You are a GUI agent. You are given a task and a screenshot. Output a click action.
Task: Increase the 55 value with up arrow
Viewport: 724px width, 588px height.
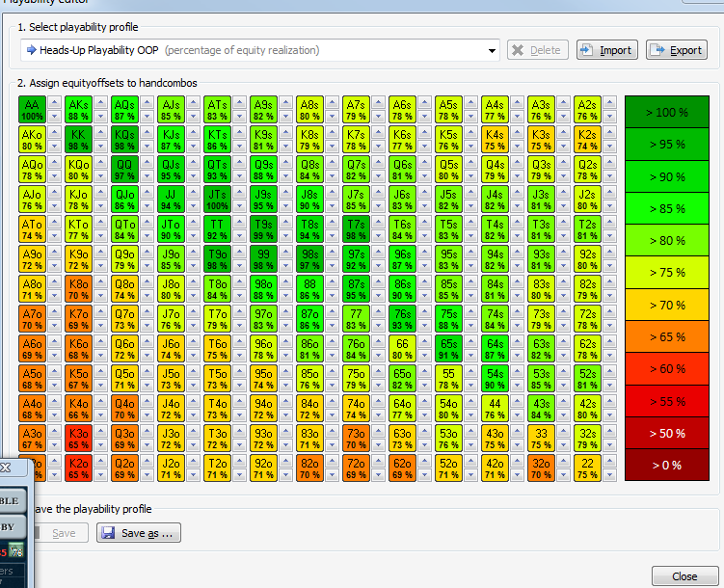(x=470, y=371)
